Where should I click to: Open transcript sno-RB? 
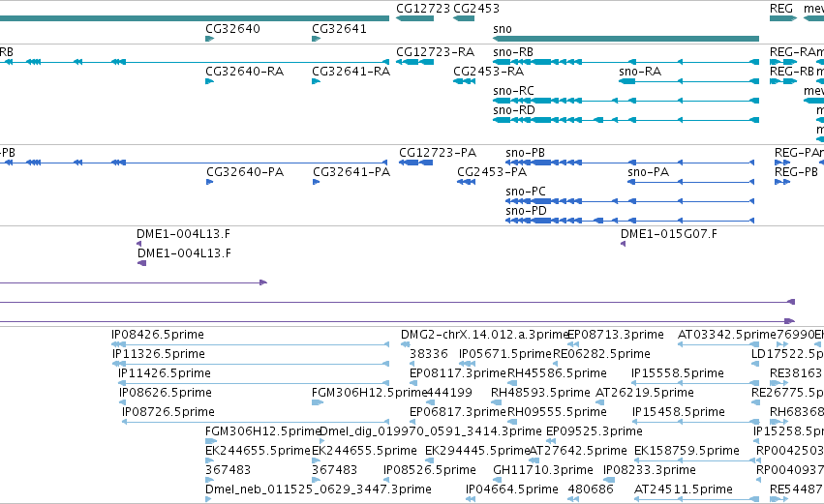[x=513, y=52]
